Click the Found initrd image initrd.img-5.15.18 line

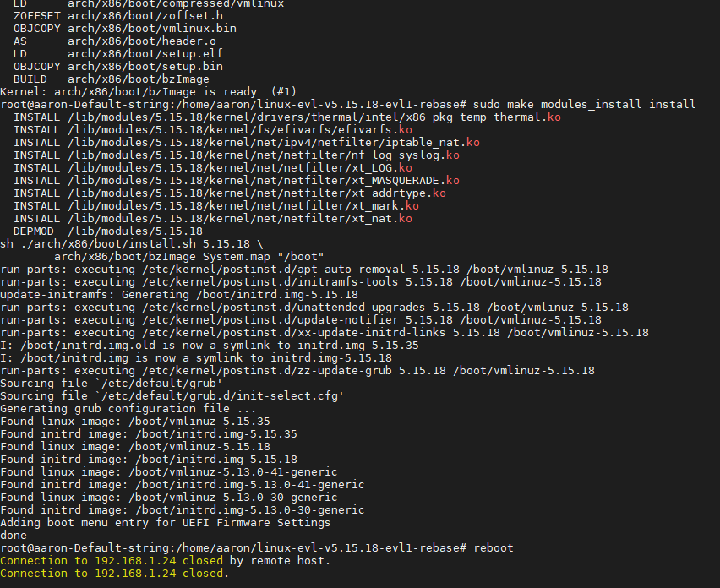coord(149,459)
